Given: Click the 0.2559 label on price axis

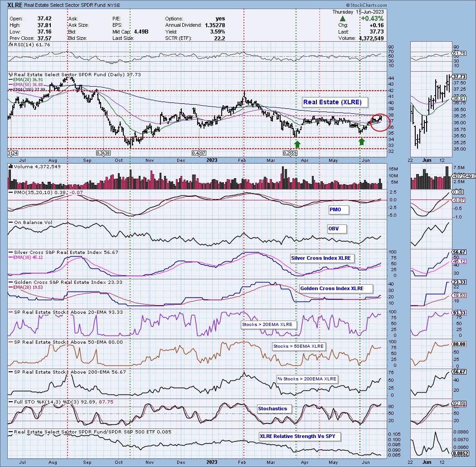Looking at the screenshot, I should pyautogui.click(x=290, y=153).
